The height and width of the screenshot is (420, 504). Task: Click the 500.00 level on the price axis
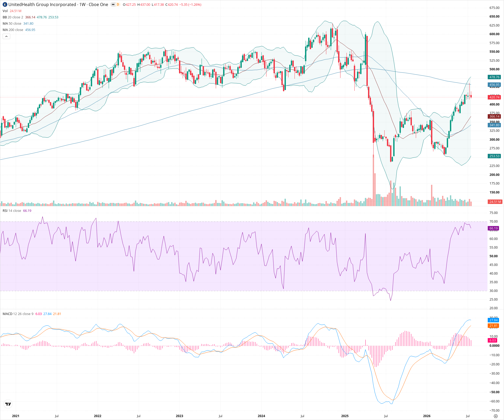(x=494, y=69)
